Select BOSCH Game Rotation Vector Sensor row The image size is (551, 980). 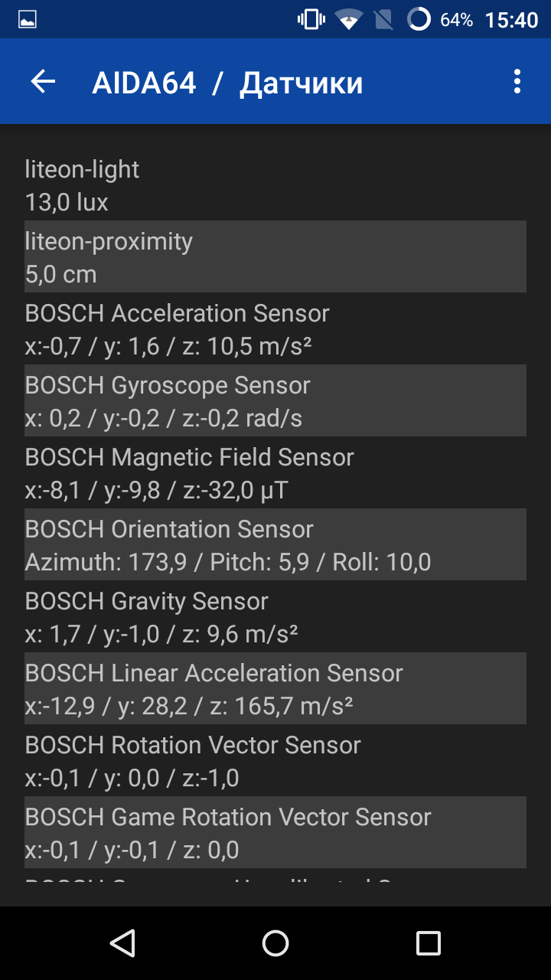275,832
